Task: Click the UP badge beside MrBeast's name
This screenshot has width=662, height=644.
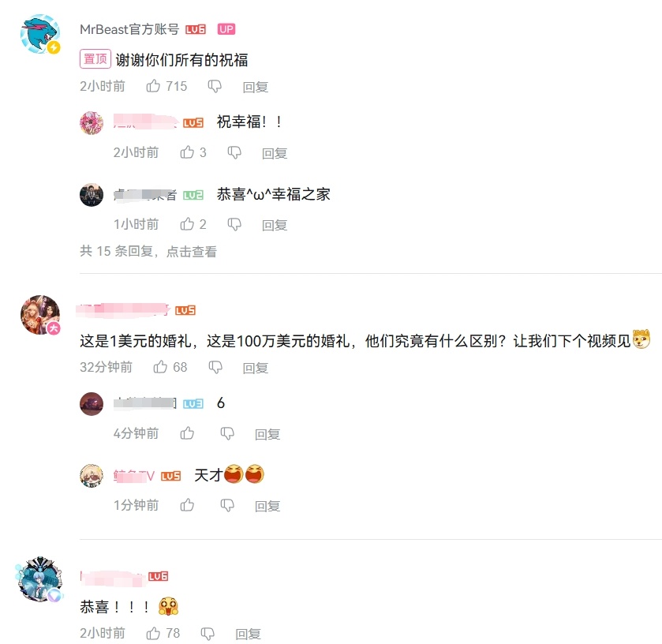Action: pyautogui.click(x=226, y=29)
